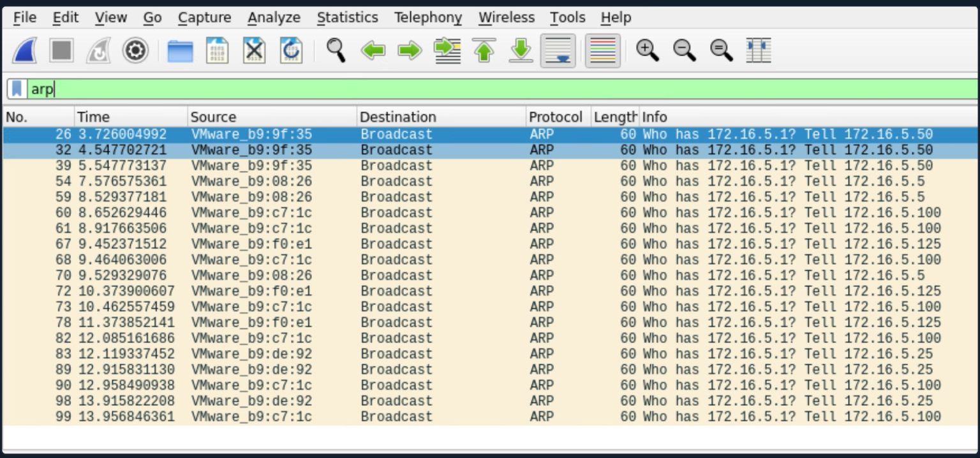
Task: Open the Tools menu
Action: (568, 18)
